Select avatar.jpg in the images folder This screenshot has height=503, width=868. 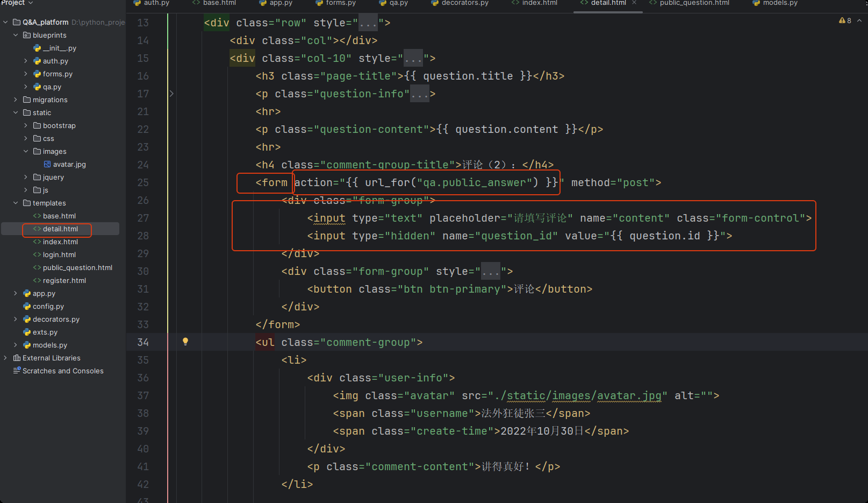click(69, 164)
